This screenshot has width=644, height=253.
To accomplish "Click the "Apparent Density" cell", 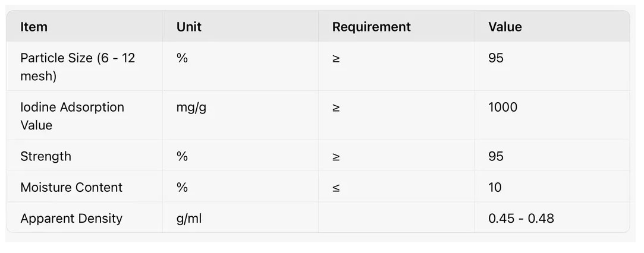I will [x=71, y=218].
